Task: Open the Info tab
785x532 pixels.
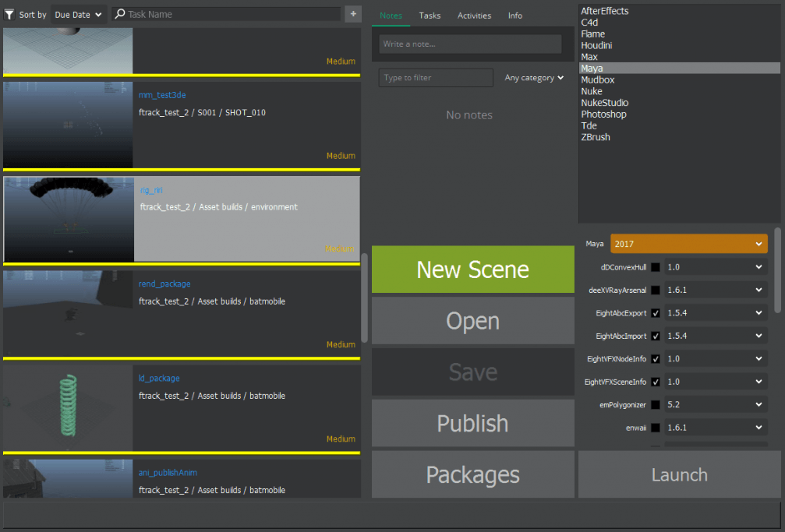Action: coord(514,16)
